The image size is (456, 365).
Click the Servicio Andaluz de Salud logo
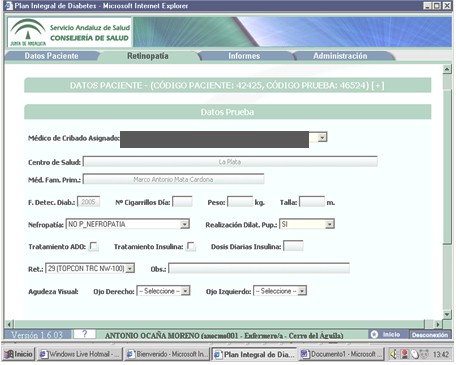coord(70,32)
